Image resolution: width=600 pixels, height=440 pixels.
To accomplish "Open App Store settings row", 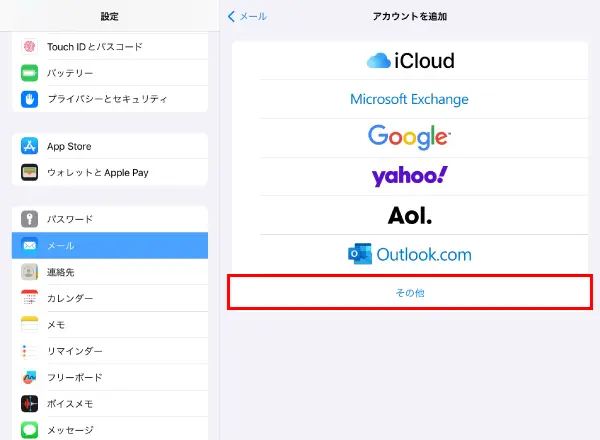I will tap(110, 146).
